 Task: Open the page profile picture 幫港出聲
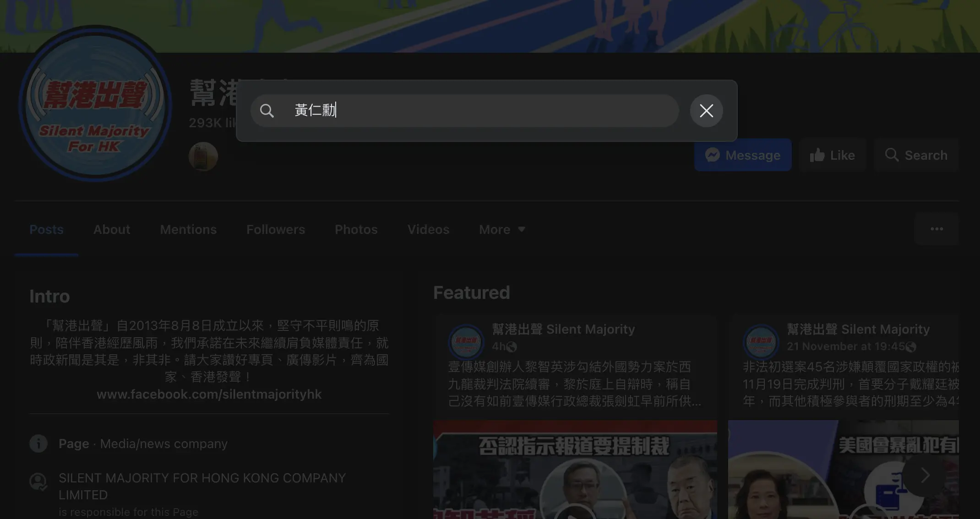click(95, 103)
